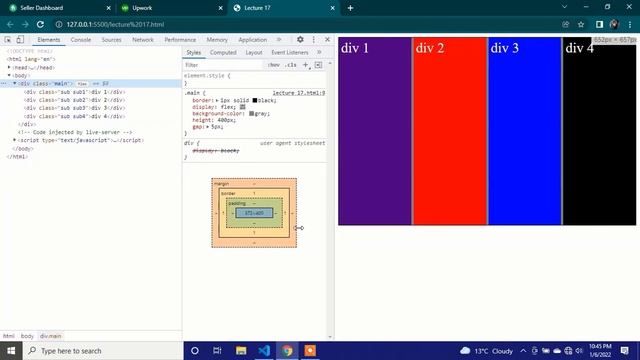Select the sub sub1 div 1 node
The image size is (640, 360).
pos(75,92)
